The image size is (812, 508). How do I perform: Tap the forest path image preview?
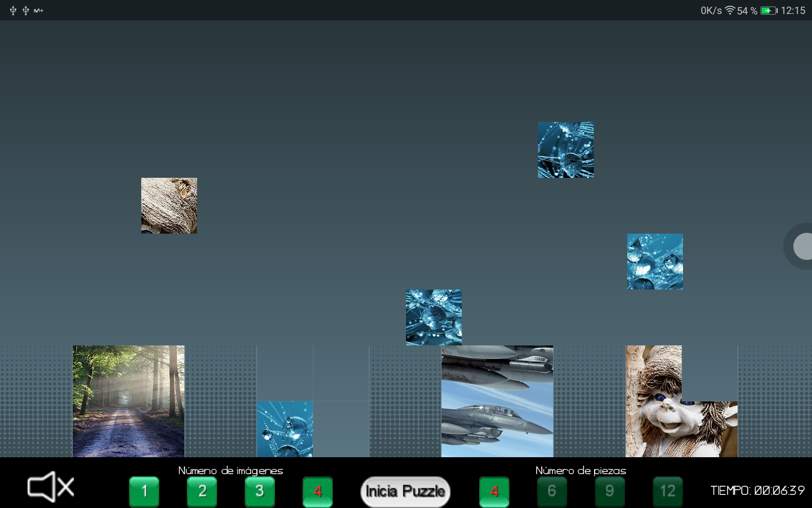(x=128, y=401)
